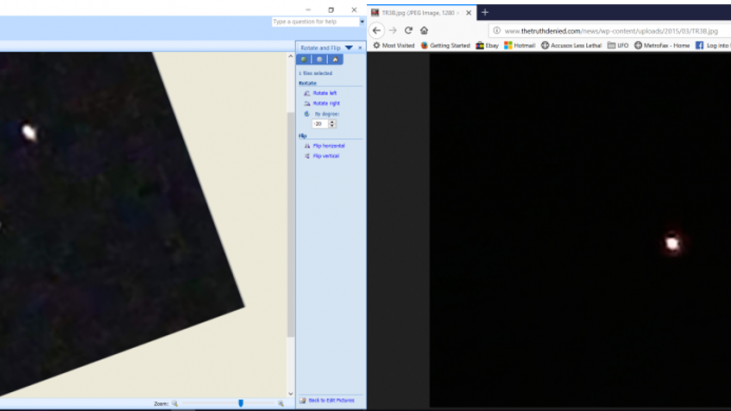
Task: Click the Back to Edit Pictures icon
Action: click(x=303, y=401)
